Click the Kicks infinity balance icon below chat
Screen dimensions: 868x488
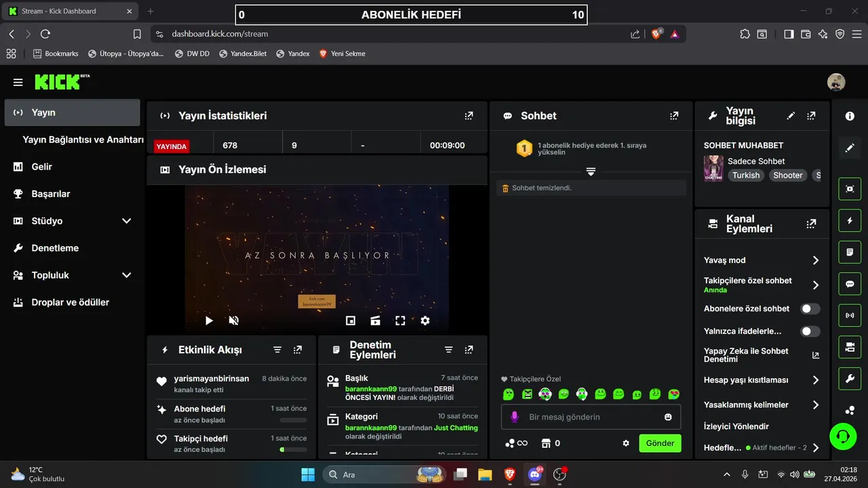pyautogui.click(x=516, y=443)
